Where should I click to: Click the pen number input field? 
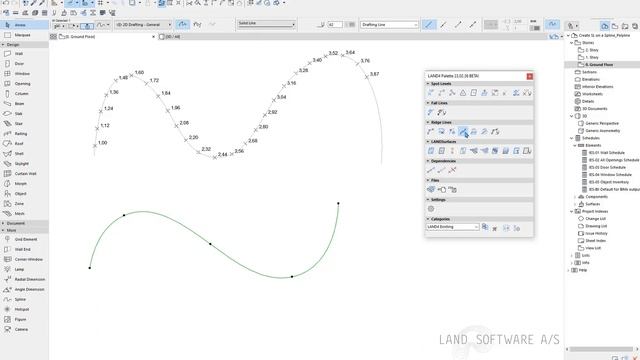coord(335,25)
